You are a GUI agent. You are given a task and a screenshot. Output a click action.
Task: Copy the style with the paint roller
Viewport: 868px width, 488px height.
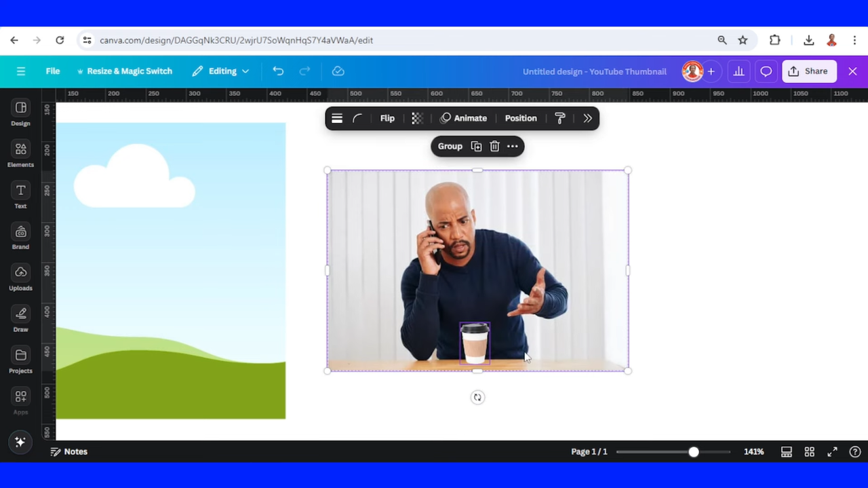point(559,118)
